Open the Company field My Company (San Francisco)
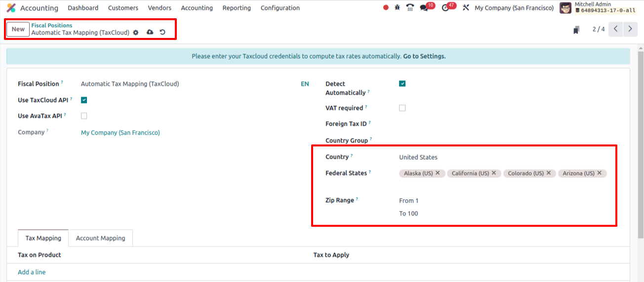This screenshot has height=282, width=644. click(121, 133)
